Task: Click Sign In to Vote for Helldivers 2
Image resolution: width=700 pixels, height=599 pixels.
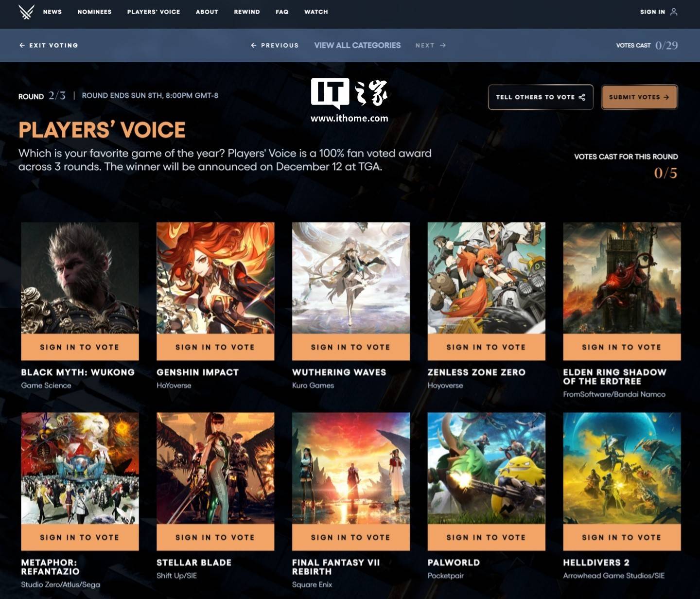Action: click(x=622, y=537)
